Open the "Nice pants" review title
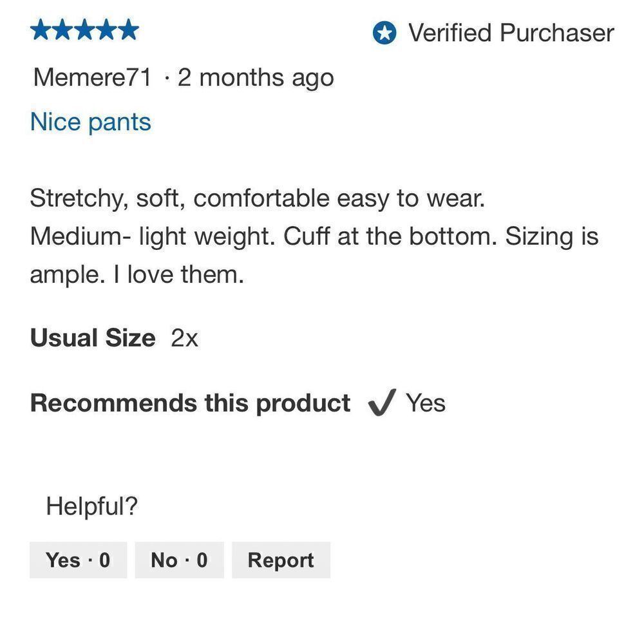Image resolution: width=644 pixels, height=644 pixels. tap(90, 122)
